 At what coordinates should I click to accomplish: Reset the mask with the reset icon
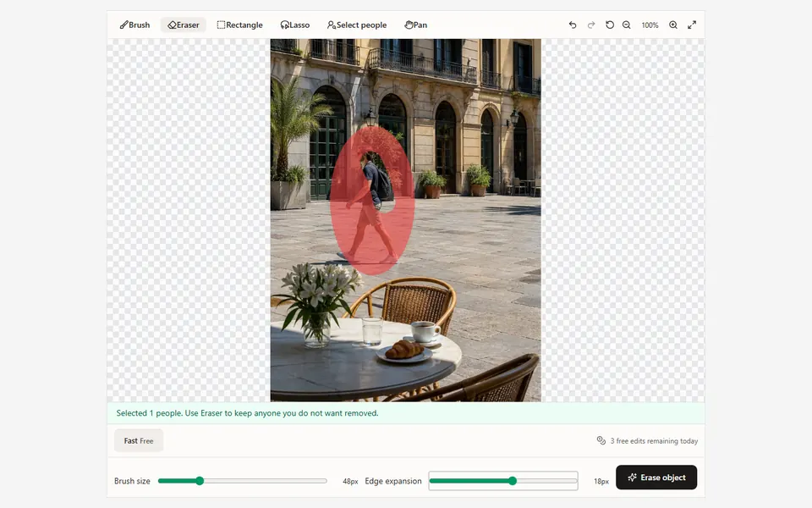610,25
